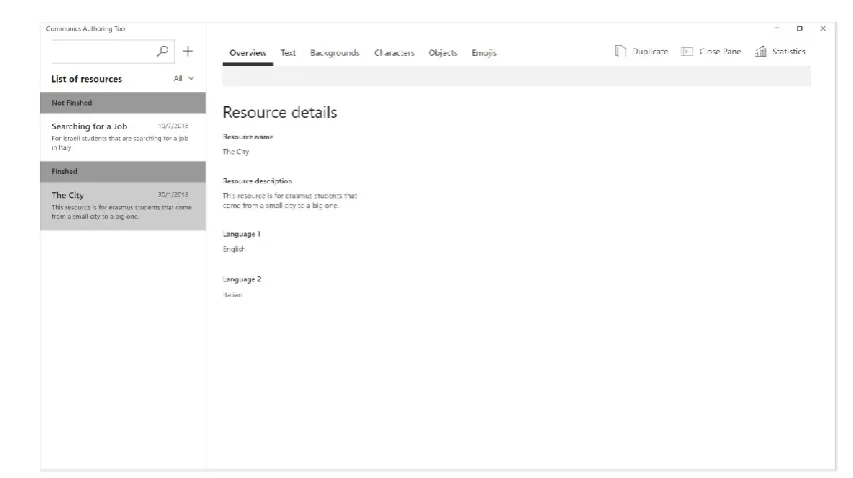Click the Not Finished group header

(123, 103)
